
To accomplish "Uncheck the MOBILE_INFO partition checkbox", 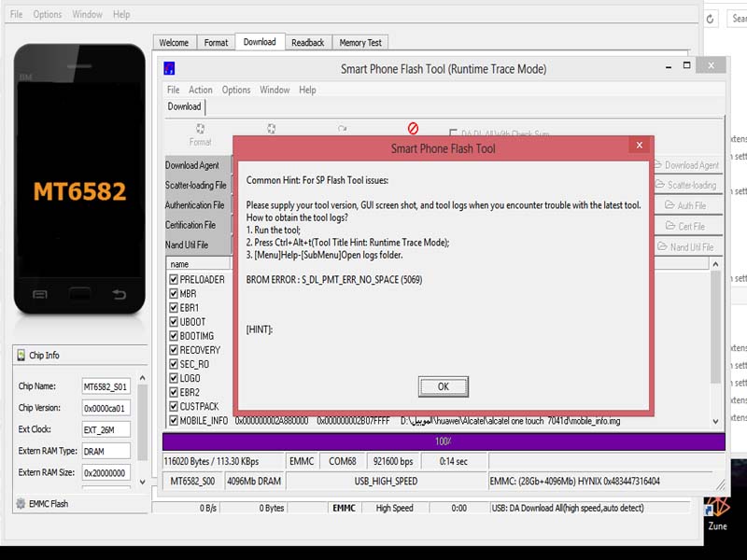I will click(x=174, y=421).
